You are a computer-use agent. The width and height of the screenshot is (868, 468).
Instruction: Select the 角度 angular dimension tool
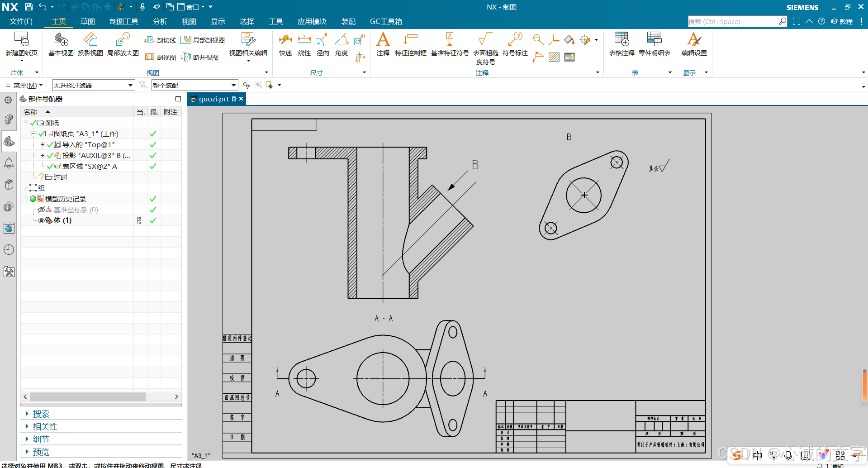pos(341,44)
